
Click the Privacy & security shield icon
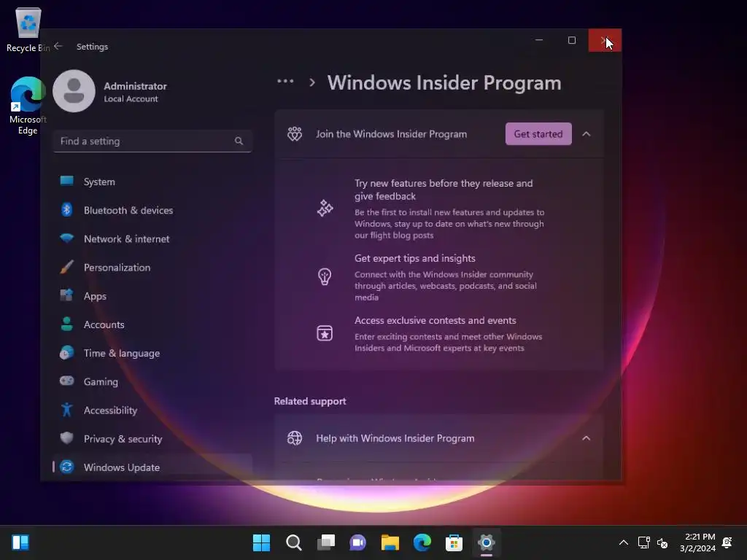[x=66, y=437]
